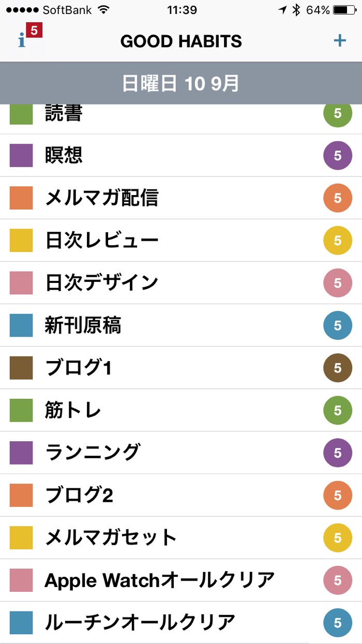Open the Apple Watchオールクリア habit
The width and height of the screenshot is (362, 644).
point(159,580)
